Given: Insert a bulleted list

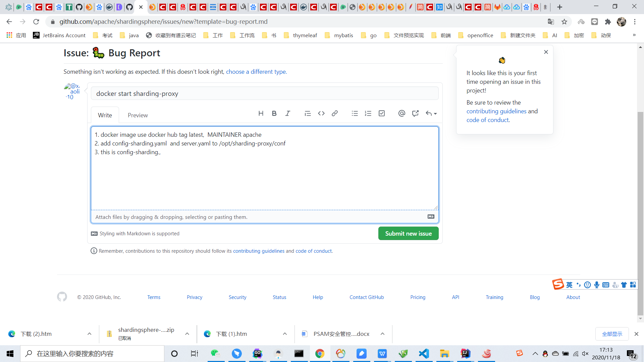Looking at the screenshot, I should pos(355,113).
